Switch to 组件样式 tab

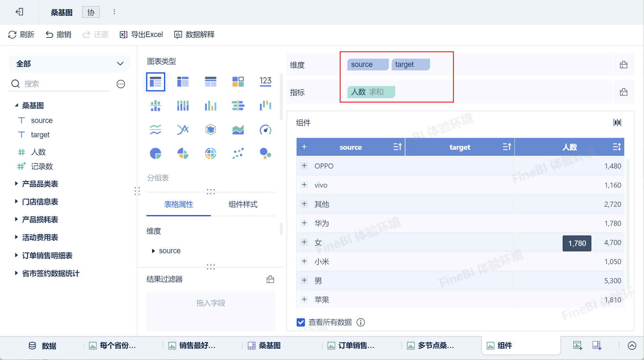point(243,204)
